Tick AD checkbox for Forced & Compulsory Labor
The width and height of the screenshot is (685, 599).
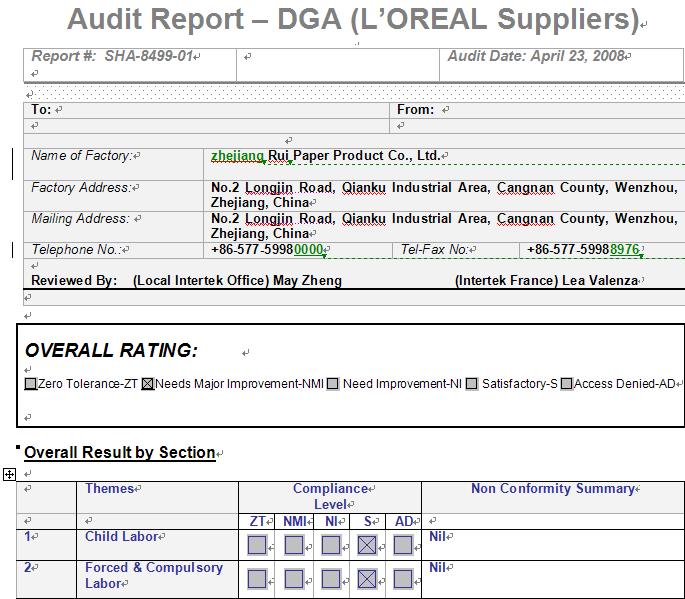click(x=403, y=579)
